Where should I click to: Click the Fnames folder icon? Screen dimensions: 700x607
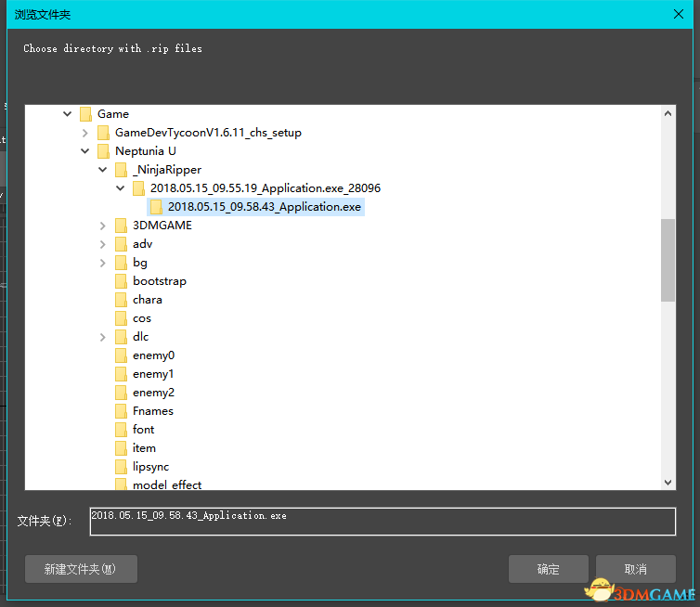click(121, 411)
